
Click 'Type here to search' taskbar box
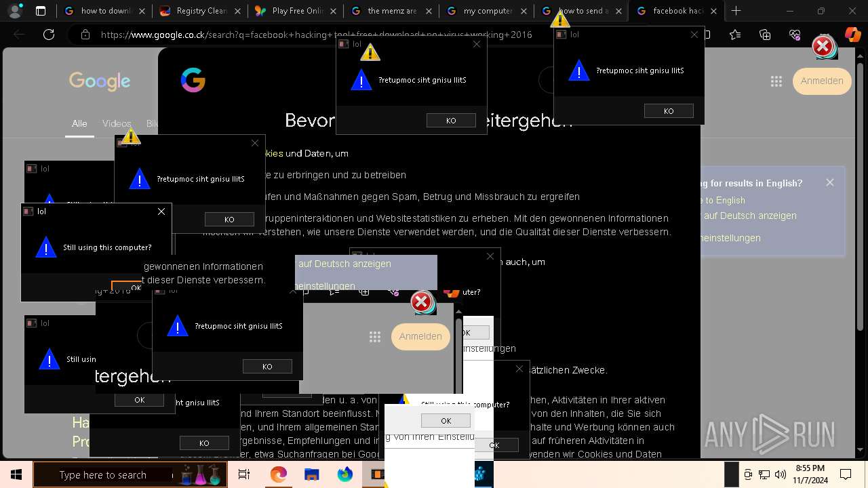coord(102,474)
